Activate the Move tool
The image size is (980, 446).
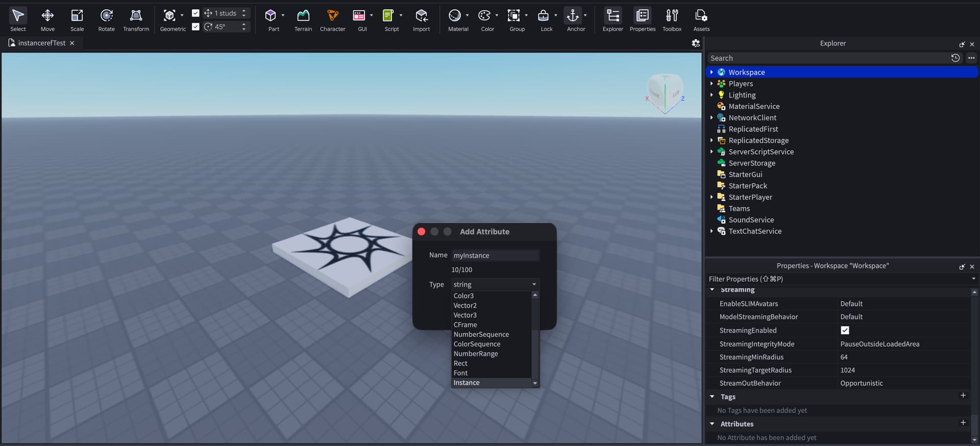coord(47,20)
